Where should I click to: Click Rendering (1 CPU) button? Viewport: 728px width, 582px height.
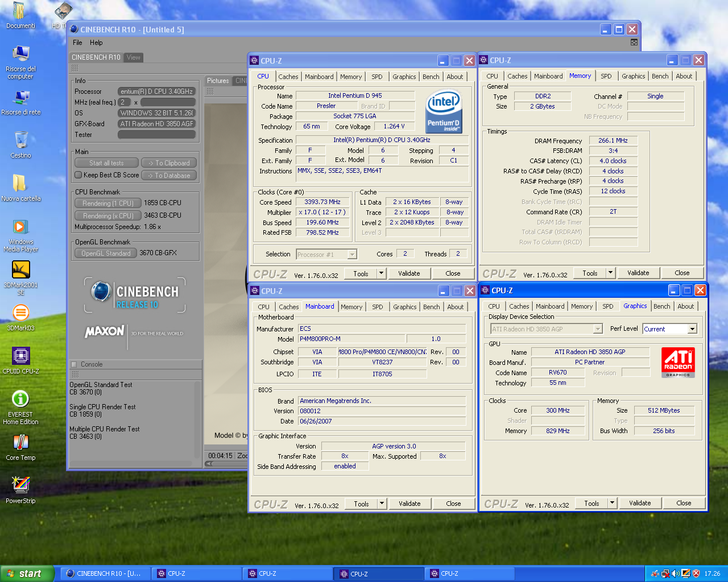pyautogui.click(x=108, y=203)
